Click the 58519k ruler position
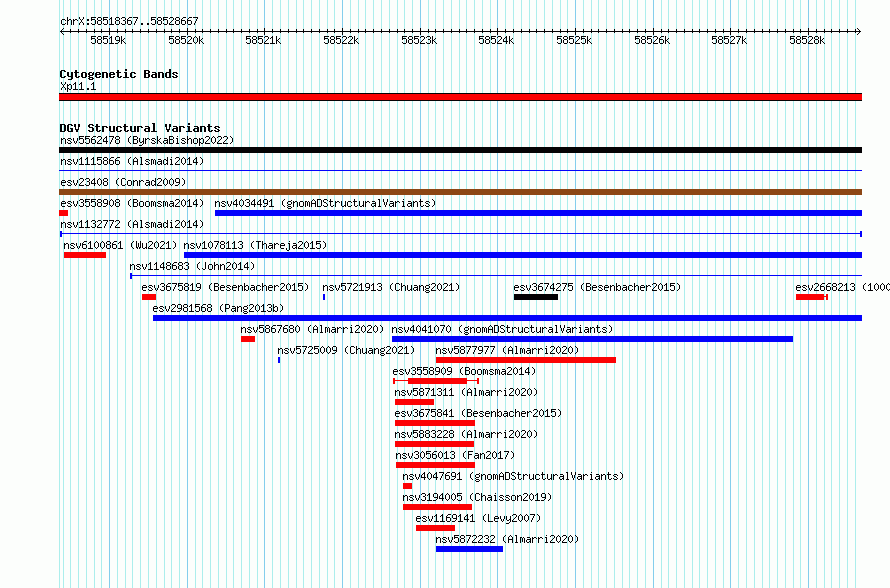 pos(108,40)
